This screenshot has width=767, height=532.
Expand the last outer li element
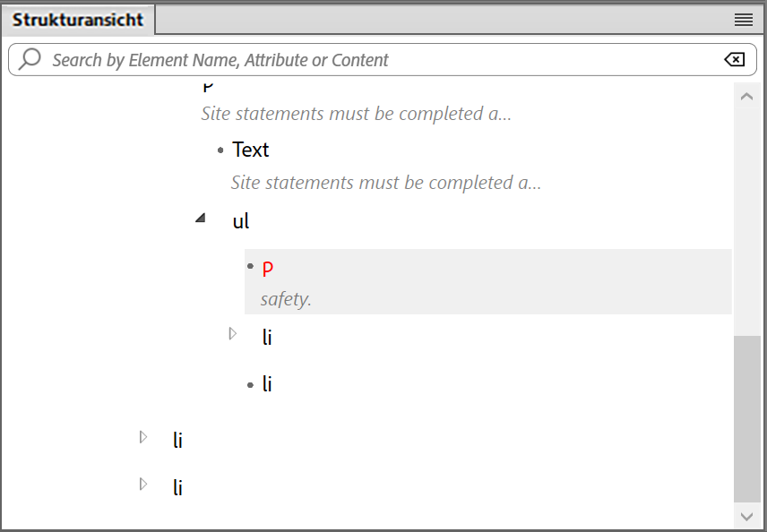click(142, 485)
